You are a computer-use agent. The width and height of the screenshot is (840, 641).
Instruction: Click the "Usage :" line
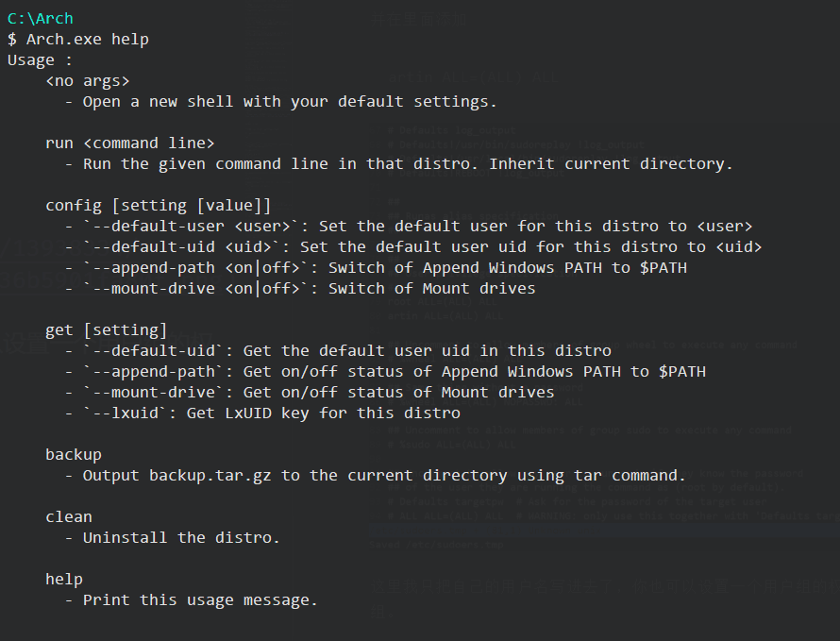[40, 59]
